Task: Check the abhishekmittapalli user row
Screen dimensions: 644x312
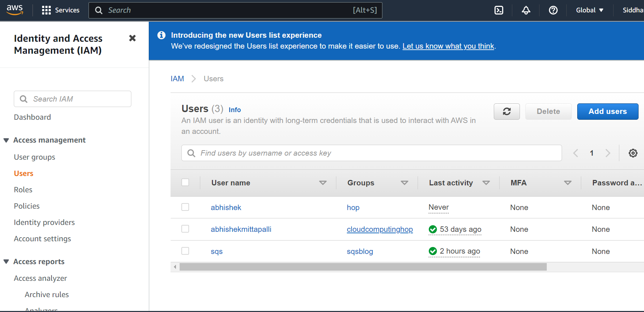Action: click(185, 229)
